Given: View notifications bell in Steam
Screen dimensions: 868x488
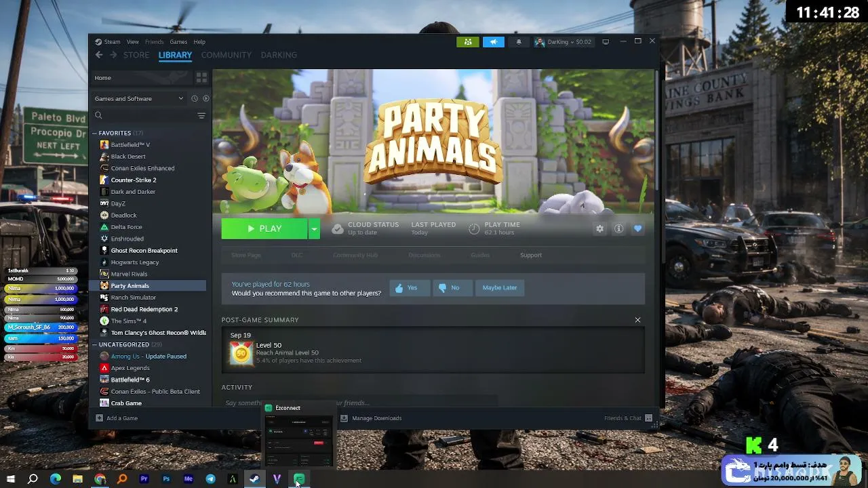Looking at the screenshot, I should 519,42.
